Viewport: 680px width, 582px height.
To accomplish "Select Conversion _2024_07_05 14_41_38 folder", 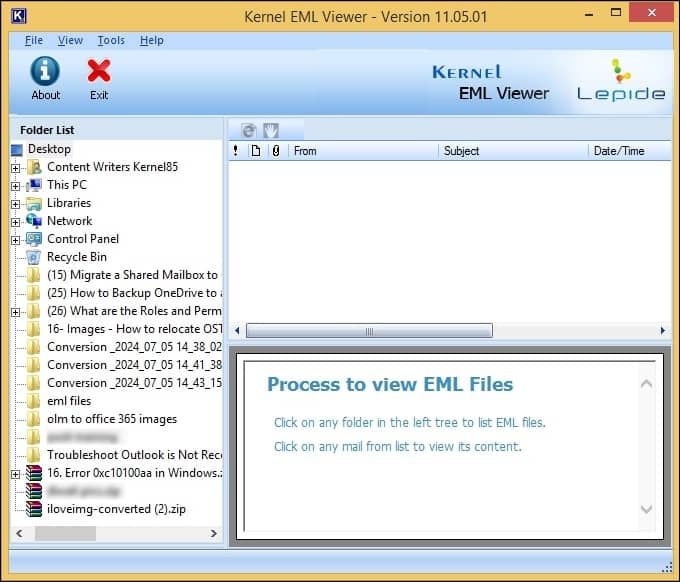I will pos(134,365).
